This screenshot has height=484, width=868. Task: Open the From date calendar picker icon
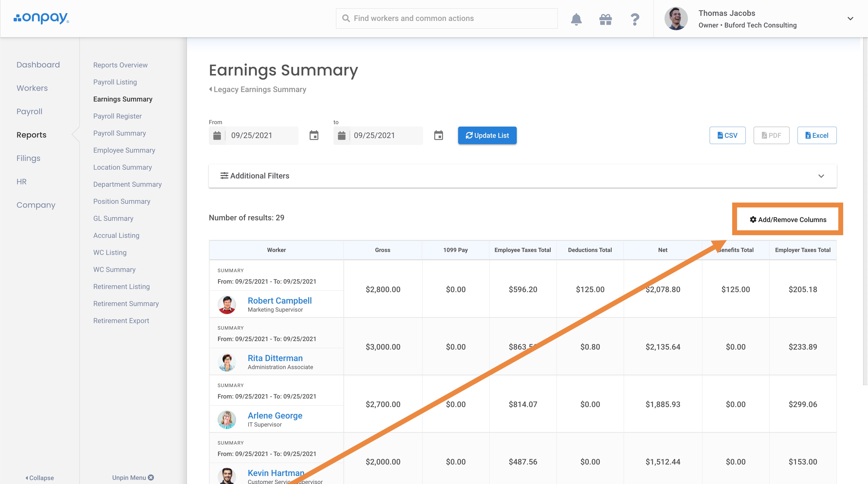314,136
